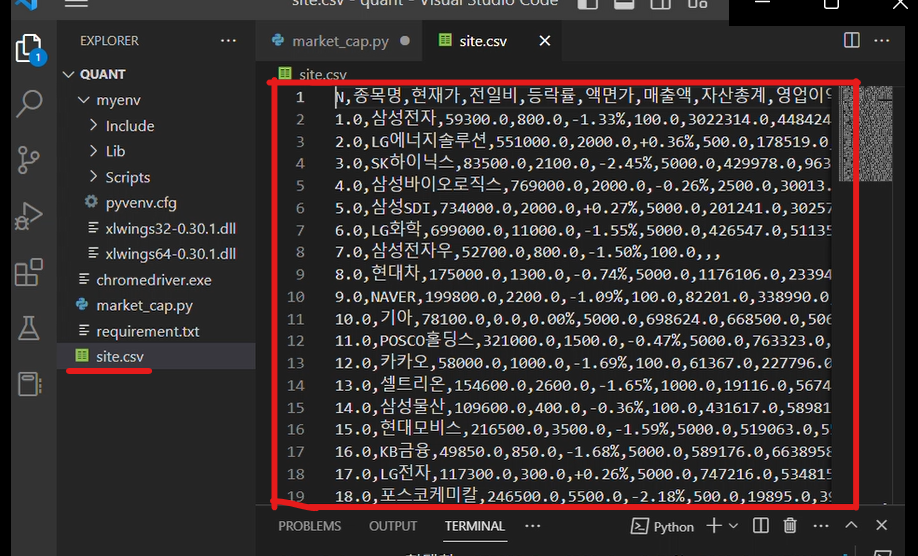Toggle the primary sidebar layout icon in title bar
Screen dimensions: 918x556
588,4
